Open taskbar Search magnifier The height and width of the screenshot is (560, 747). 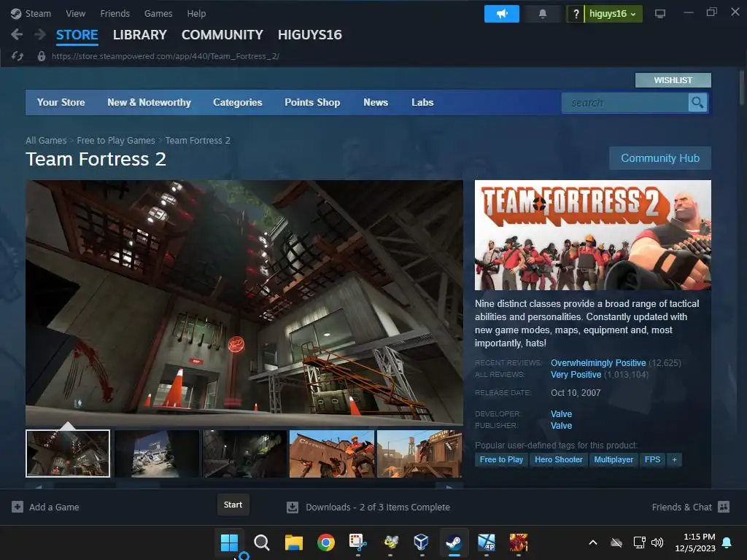pos(262,542)
